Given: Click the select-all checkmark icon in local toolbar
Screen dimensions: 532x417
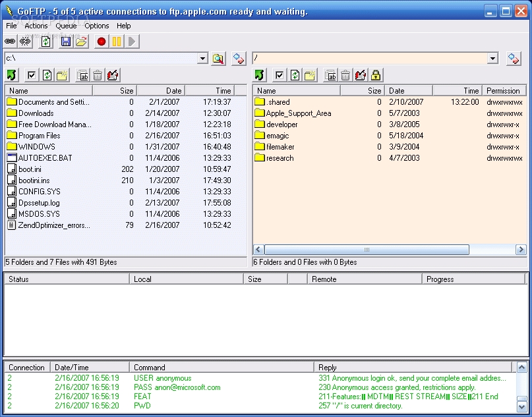Looking at the screenshot, I should tap(32, 75).
